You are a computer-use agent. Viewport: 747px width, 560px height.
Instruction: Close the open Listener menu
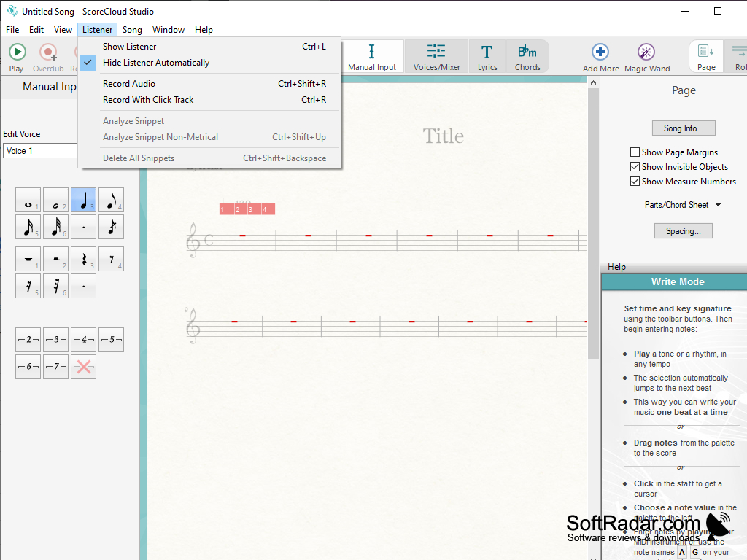[97, 29]
